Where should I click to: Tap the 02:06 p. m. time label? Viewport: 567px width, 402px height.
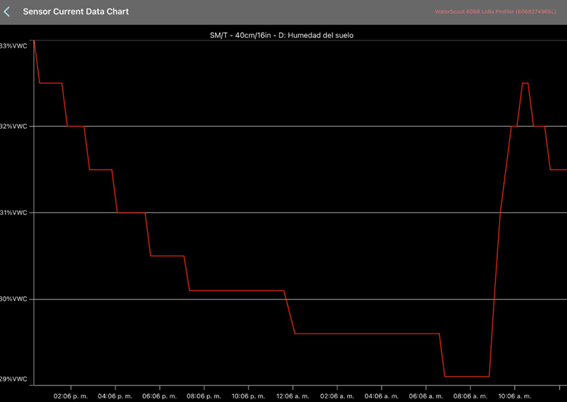click(71, 396)
